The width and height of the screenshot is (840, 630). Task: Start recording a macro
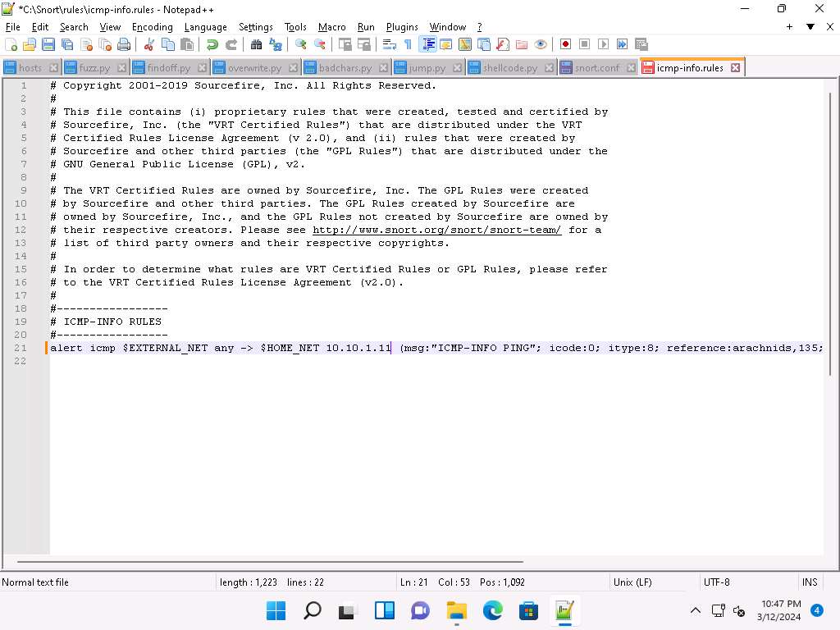566,44
